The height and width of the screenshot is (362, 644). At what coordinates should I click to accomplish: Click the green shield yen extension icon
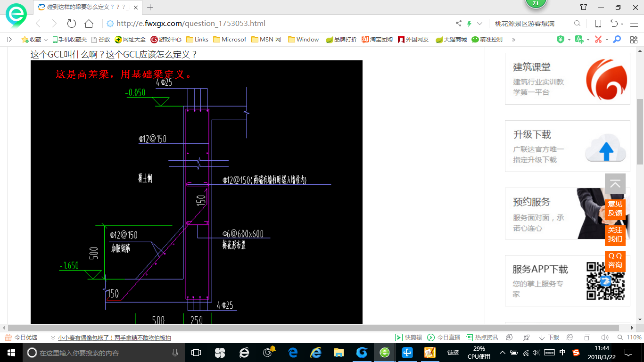[x=560, y=40]
